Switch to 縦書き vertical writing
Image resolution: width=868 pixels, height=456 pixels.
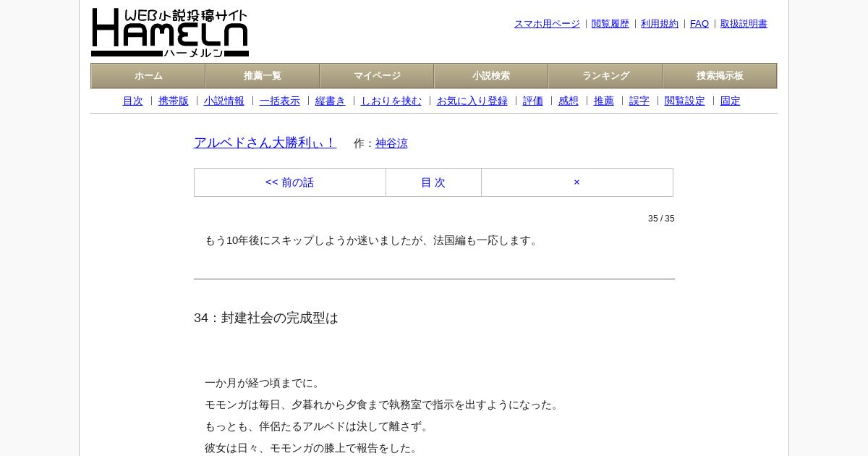click(x=331, y=101)
